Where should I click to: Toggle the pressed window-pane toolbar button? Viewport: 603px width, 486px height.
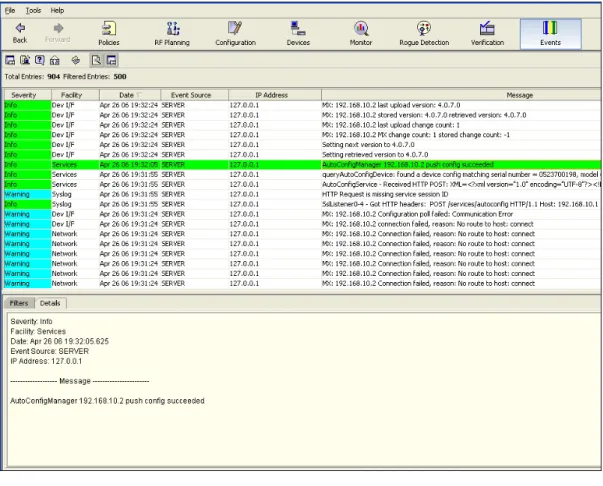coord(111,60)
